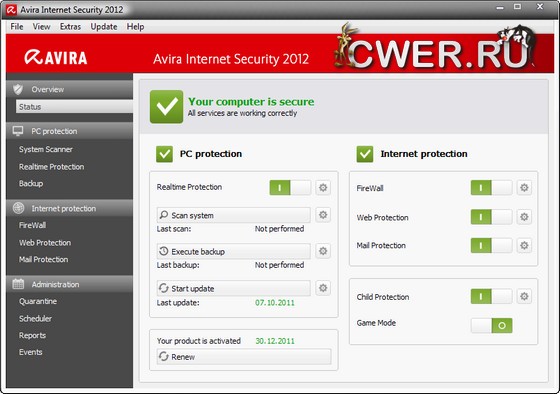Click the Execute backup button
The width and height of the screenshot is (560, 394).
234,251
